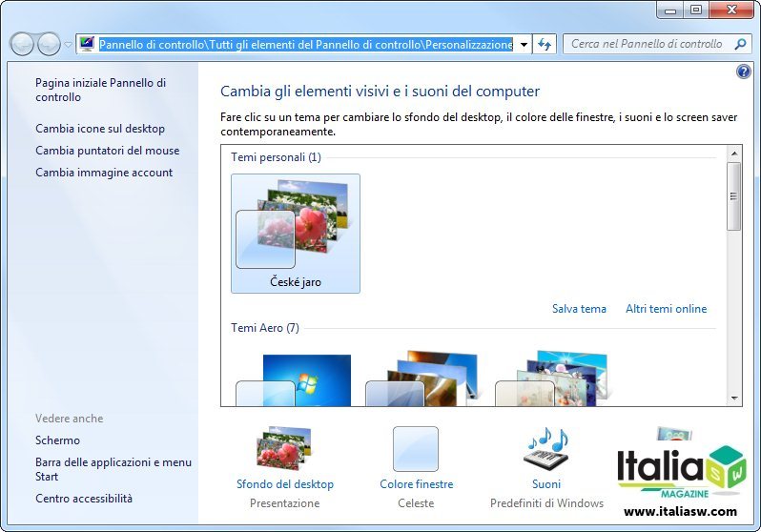This screenshot has height=532, width=761.
Task: Click the Sfondo del desktop flower pictures icon
Action: [284, 448]
